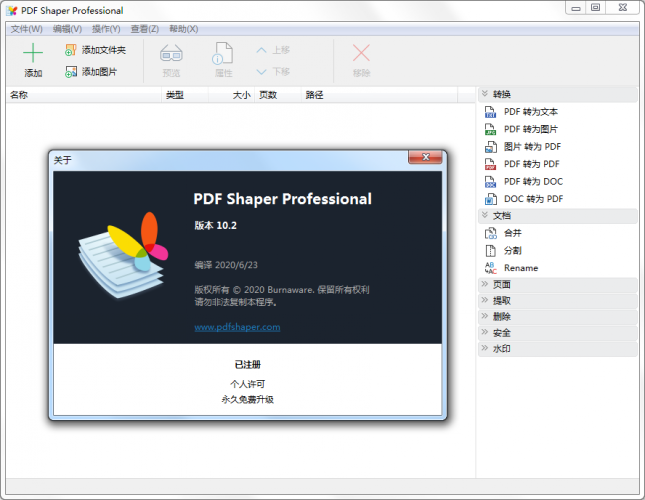Open the www.pdfshaper.com link
The width and height of the screenshot is (645, 500).
click(237, 327)
